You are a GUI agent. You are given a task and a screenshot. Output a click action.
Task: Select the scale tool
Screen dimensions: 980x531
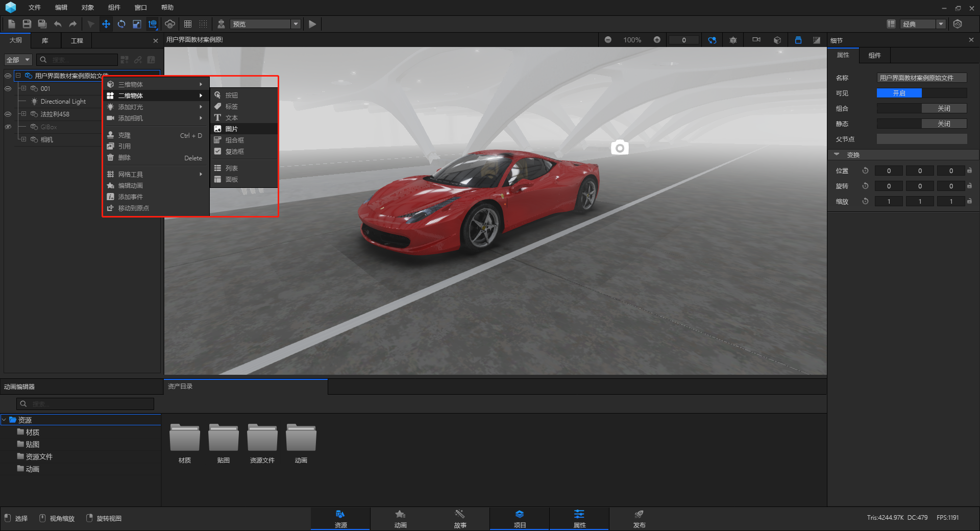(x=137, y=24)
